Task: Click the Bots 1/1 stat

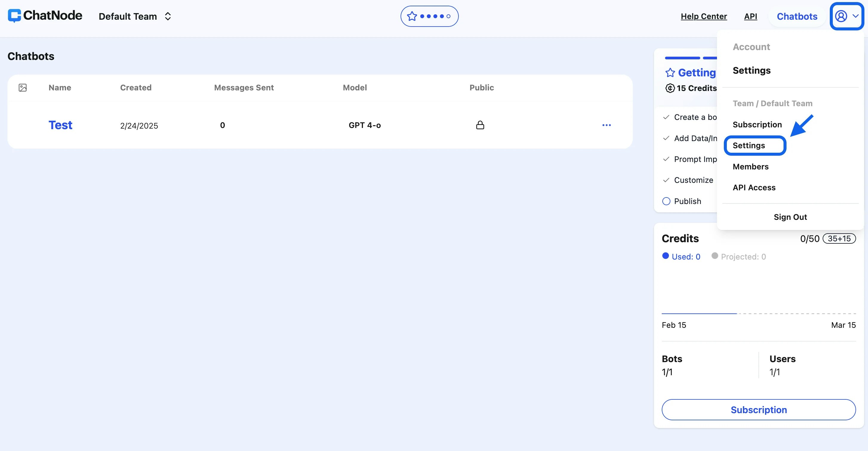Action: click(x=672, y=365)
